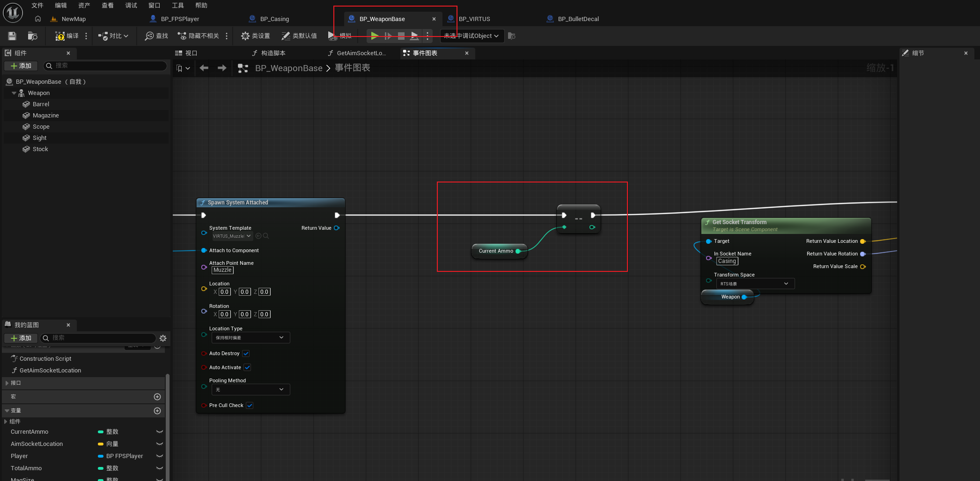
Task: Save the current blueprint asset
Action: click(12, 36)
